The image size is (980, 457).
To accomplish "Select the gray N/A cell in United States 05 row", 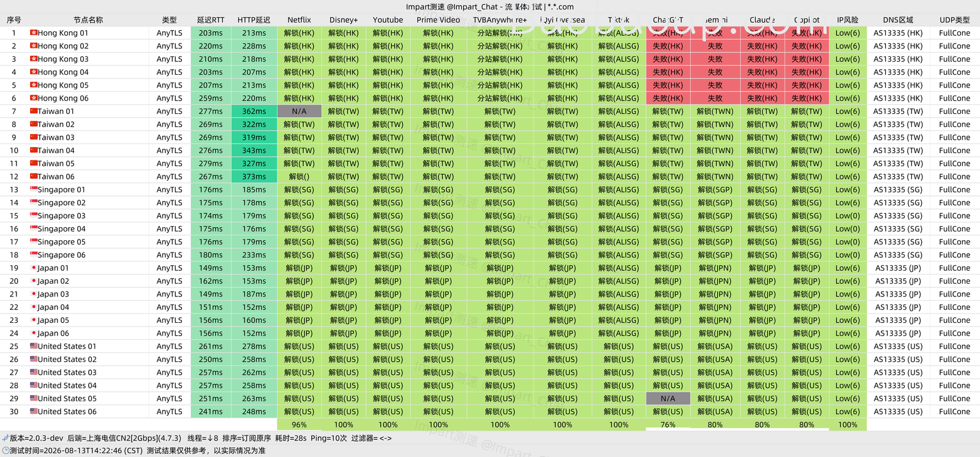I will pos(668,398).
